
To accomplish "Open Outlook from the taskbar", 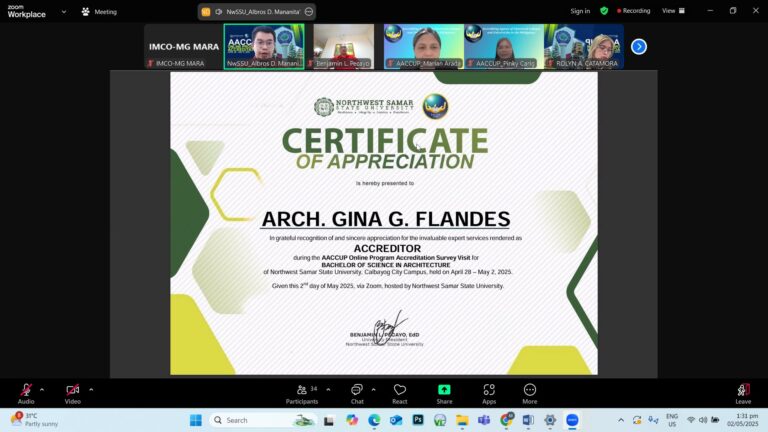I will (x=396, y=420).
